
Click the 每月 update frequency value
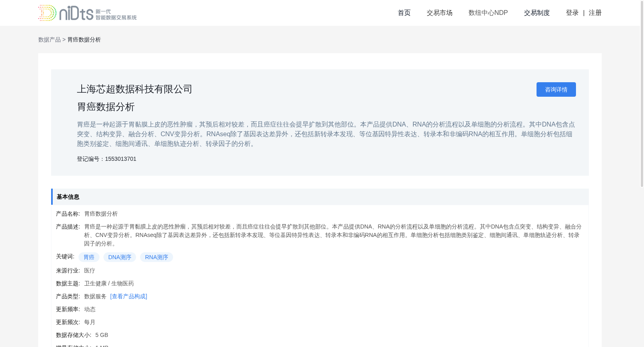pyautogui.click(x=90, y=322)
